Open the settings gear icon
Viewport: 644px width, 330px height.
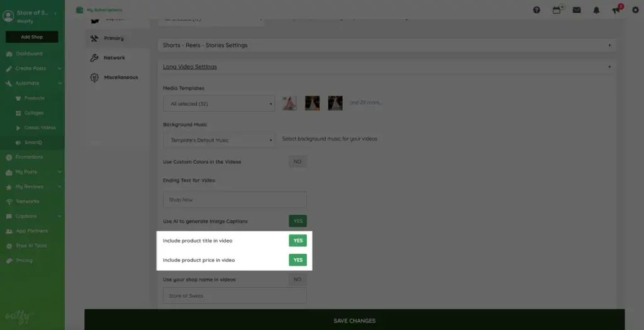[635, 10]
